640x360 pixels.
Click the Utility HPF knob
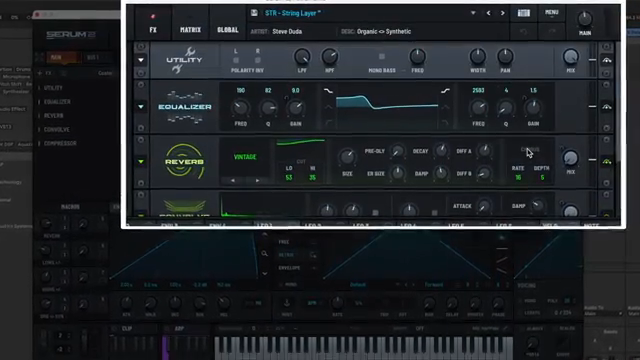329,57
